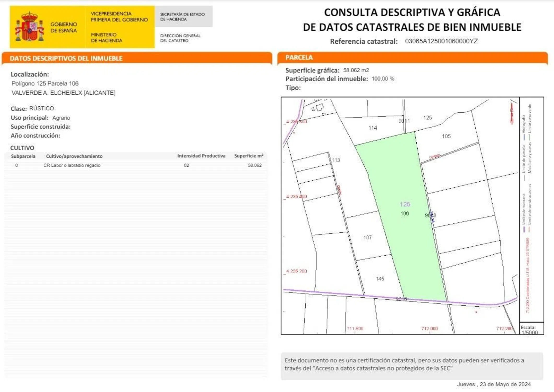Click parcel number 107 on the map
This screenshot has width=554, height=392.
point(367,237)
